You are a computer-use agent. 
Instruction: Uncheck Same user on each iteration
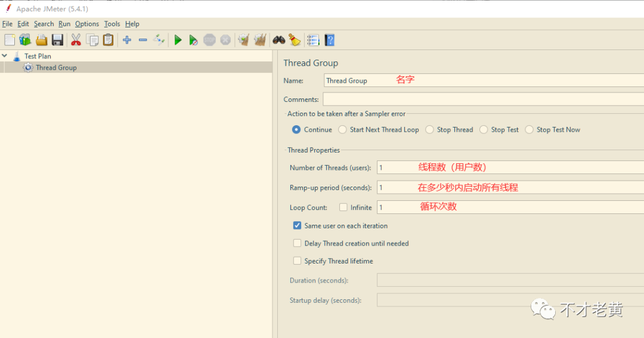[x=297, y=225]
